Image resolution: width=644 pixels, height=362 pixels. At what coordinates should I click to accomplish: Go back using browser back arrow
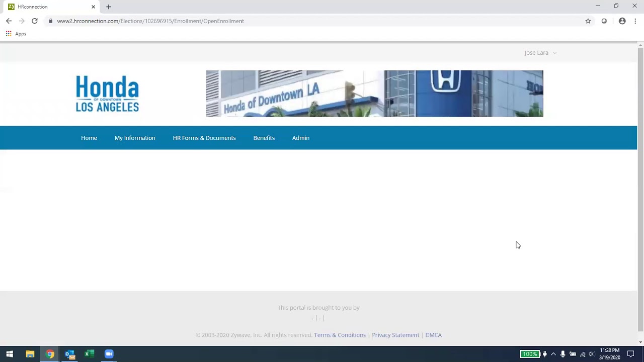tap(9, 21)
